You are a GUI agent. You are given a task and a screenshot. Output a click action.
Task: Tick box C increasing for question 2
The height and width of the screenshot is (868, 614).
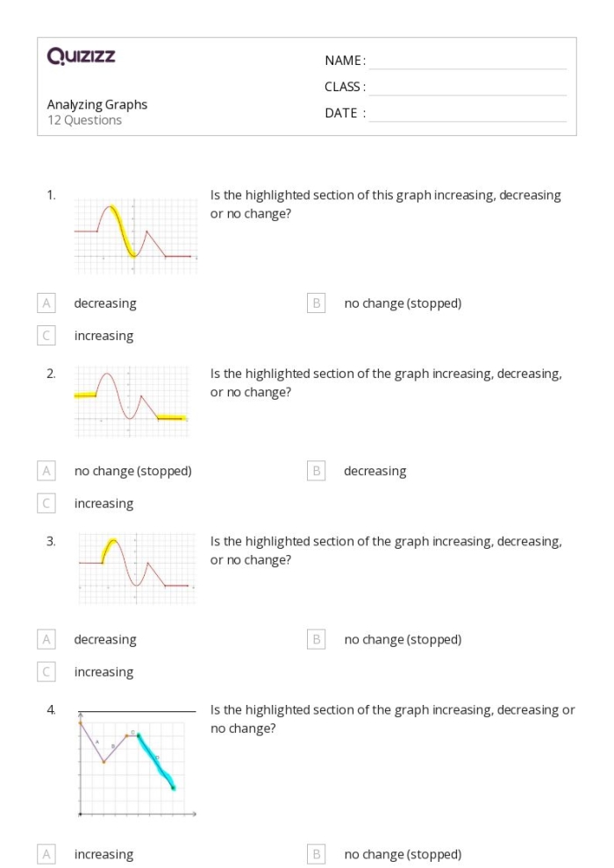tap(46, 503)
